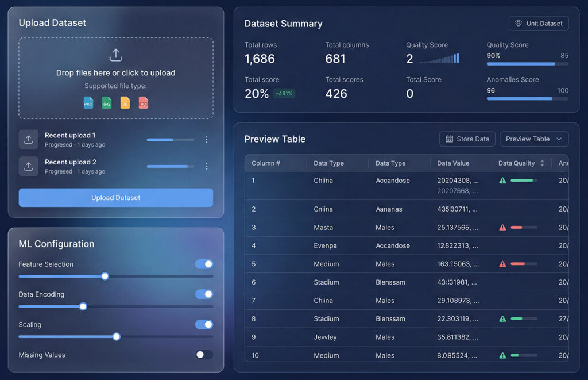Click the Recent upload 1 upload icon
Screen dimensions: 588x380
pyautogui.click(x=29, y=140)
